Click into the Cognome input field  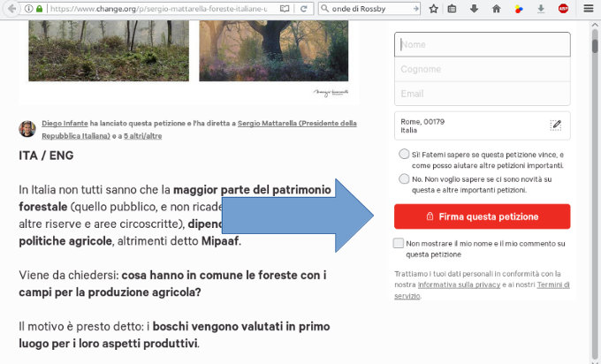[483, 69]
